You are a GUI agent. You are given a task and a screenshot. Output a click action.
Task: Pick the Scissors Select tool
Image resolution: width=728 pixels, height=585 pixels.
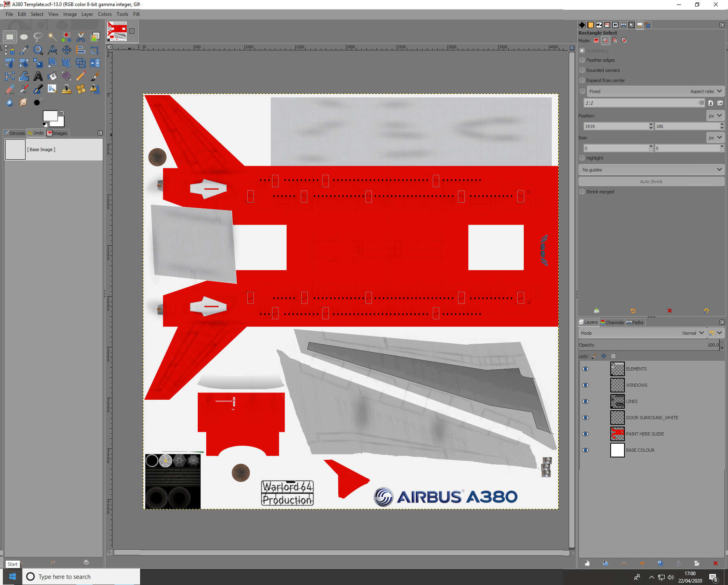coord(81,37)
